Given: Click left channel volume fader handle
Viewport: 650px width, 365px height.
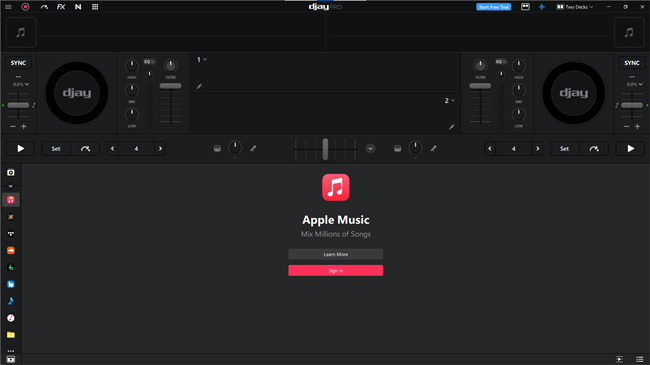Looking at the screenshot, I should (x=170, y=86).
